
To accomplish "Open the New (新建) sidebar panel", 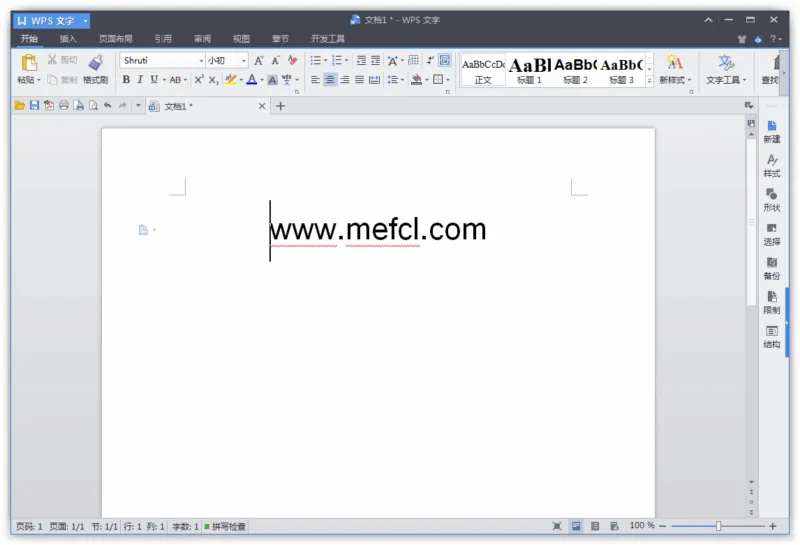I will 771,132.
